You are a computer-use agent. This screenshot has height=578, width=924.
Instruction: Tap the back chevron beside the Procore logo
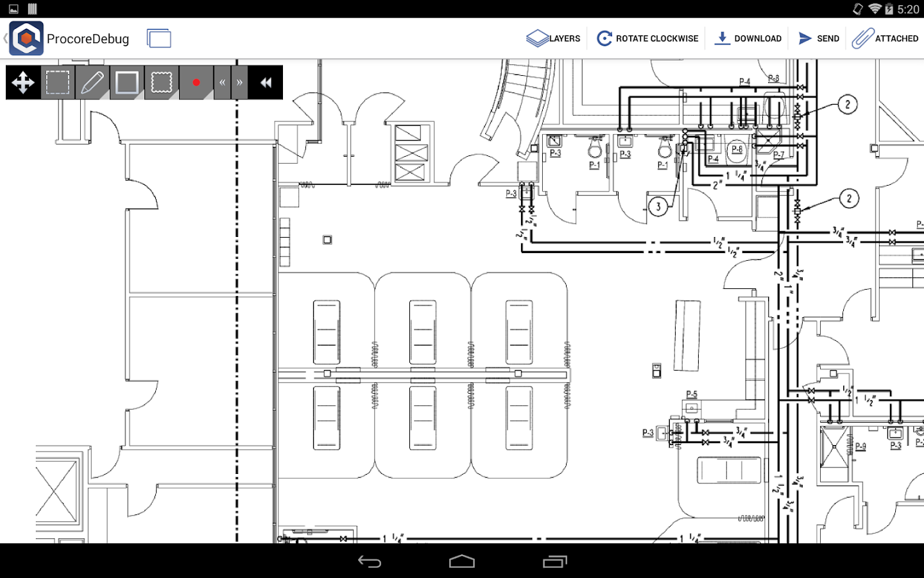(5, 39)
